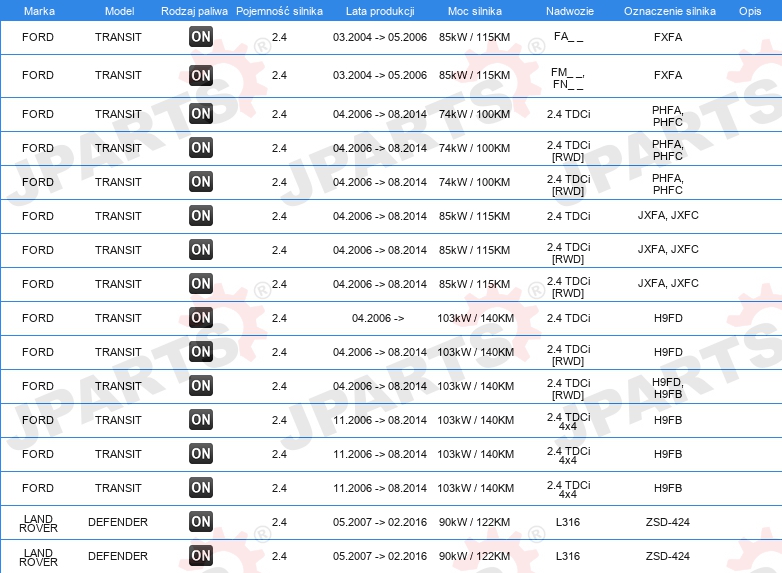
Task: Click the Rodzaj paliwa column header
Action: (194, 11)
